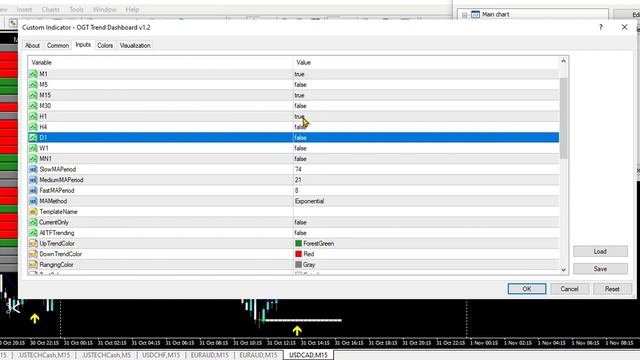Image resolution: width=640 pixels, height=360 pixels.
Task: Toggle the M1 true value
Action: click(299, 74)
